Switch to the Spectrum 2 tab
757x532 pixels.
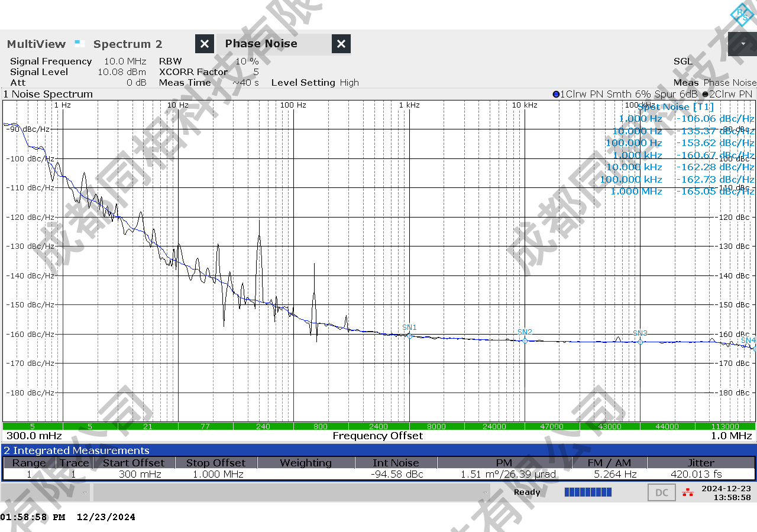click(x=128, y=44)
